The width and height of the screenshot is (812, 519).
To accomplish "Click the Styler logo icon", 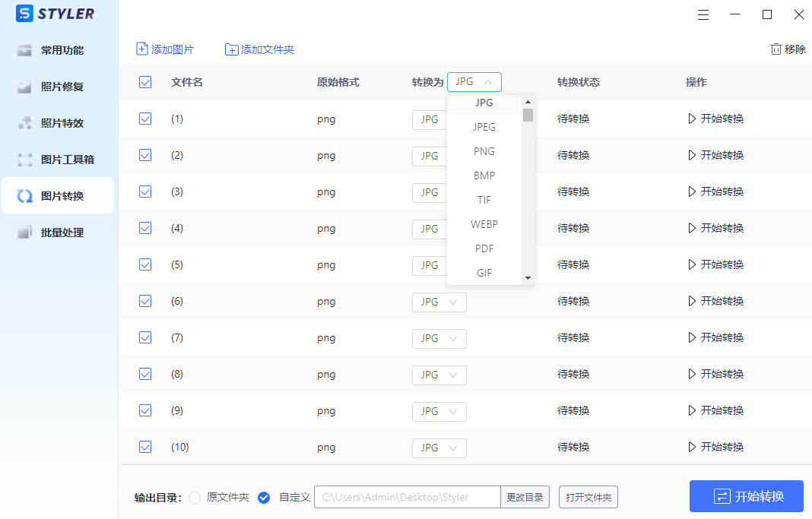I will point(24,14).
